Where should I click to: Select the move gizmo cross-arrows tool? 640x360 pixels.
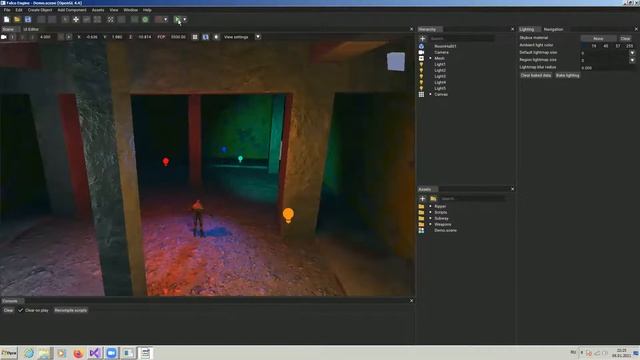(76, 19)
